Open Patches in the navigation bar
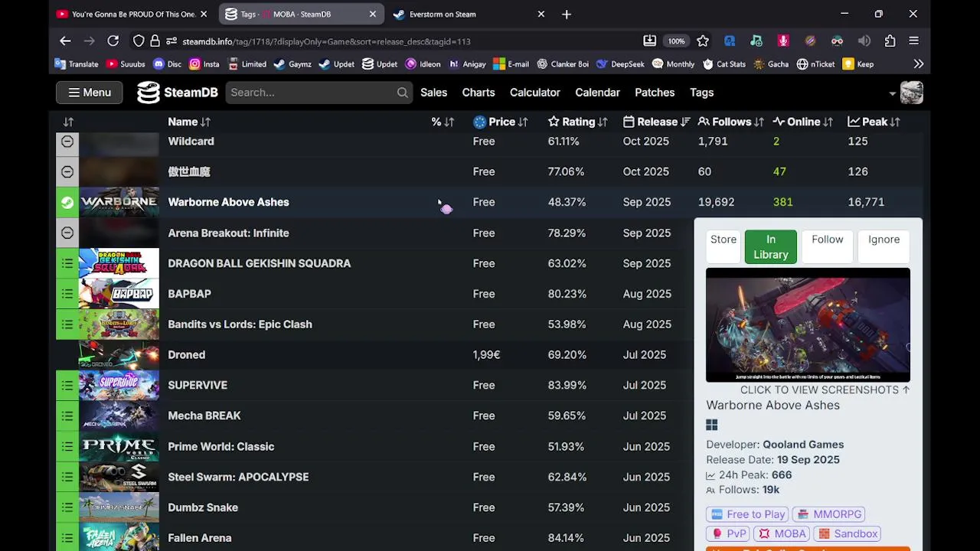The image size is (980, 551). click(655, 93)
